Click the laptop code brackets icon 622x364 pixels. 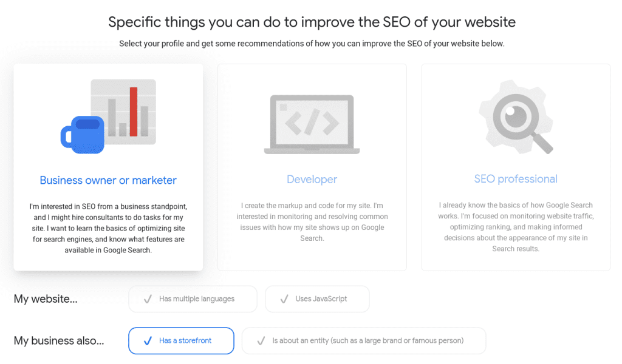pyautogui.click(x=312, y=124)
